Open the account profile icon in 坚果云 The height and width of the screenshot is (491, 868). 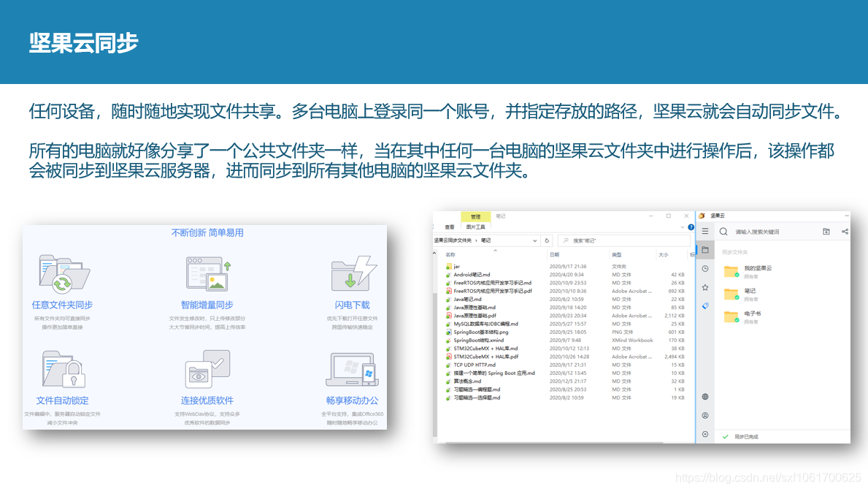click(x=704, y=416)
